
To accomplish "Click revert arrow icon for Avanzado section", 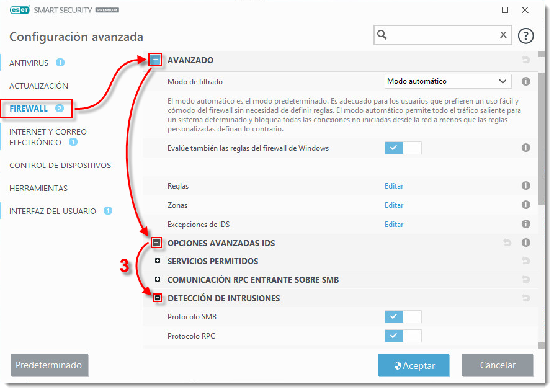I will point(526,60).
